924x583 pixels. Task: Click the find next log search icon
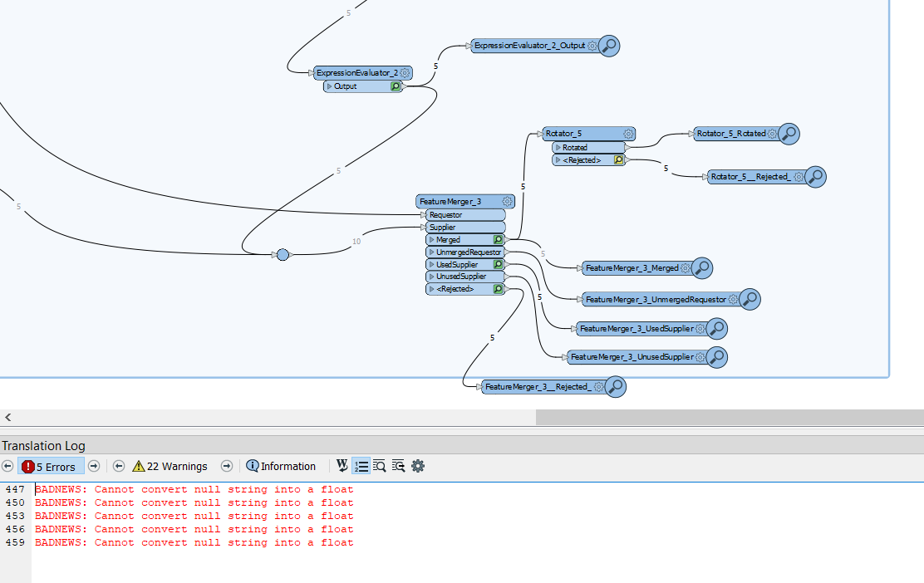pyautogui.click(x=398, y=466)
